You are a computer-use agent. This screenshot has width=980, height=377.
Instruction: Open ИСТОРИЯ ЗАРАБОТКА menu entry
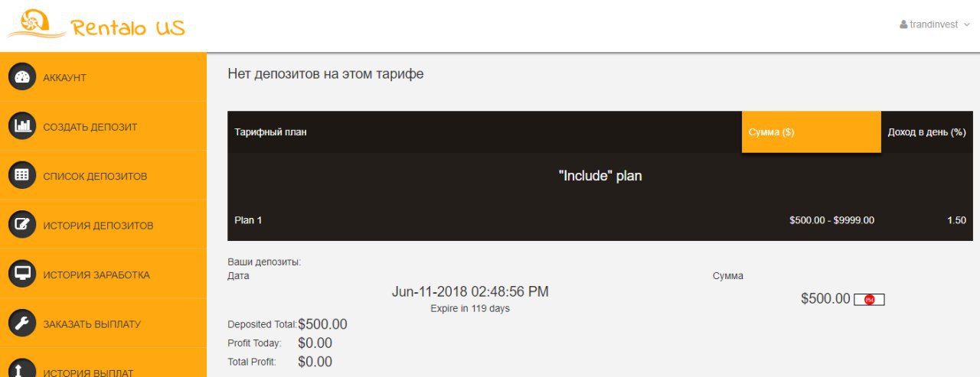(x=103, y=275)
